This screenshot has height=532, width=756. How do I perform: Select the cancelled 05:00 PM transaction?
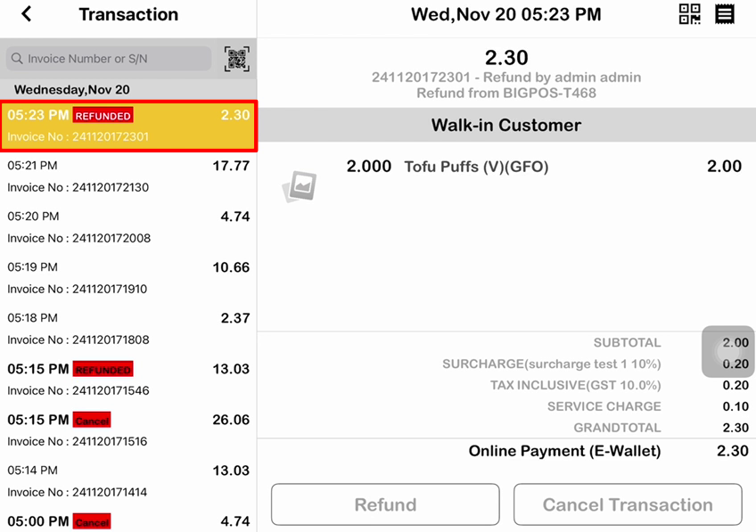(x=128, y=521)
